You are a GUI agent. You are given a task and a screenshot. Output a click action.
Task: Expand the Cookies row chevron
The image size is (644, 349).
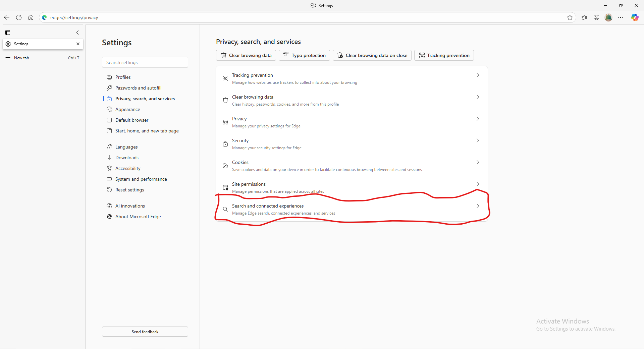point(478,163)
